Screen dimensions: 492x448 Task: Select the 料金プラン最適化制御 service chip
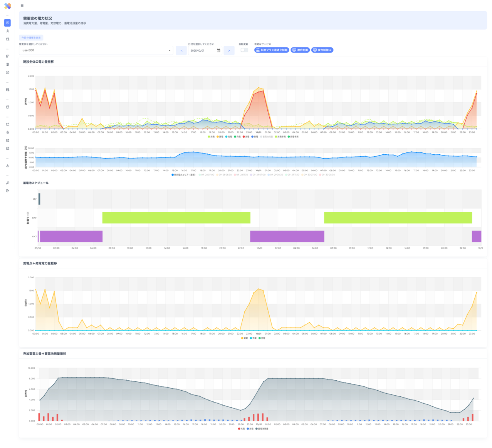[x=272, y=50]
